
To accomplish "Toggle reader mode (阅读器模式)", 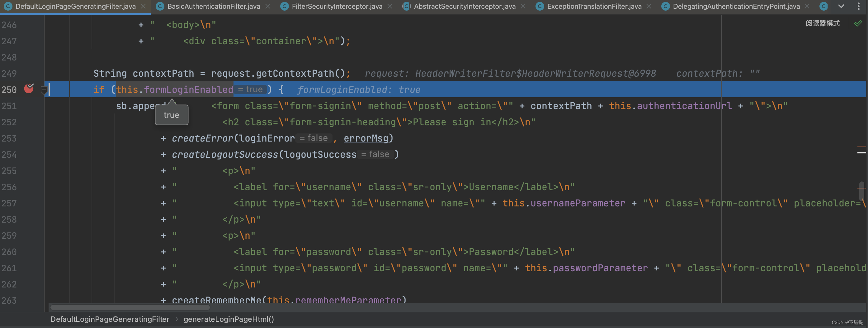I will point(823,23).
